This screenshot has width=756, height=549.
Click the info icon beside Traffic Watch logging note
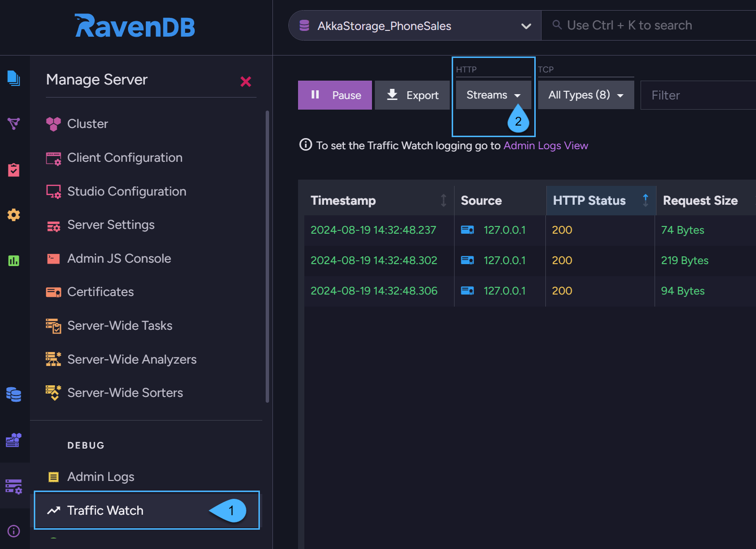[306, 144]
